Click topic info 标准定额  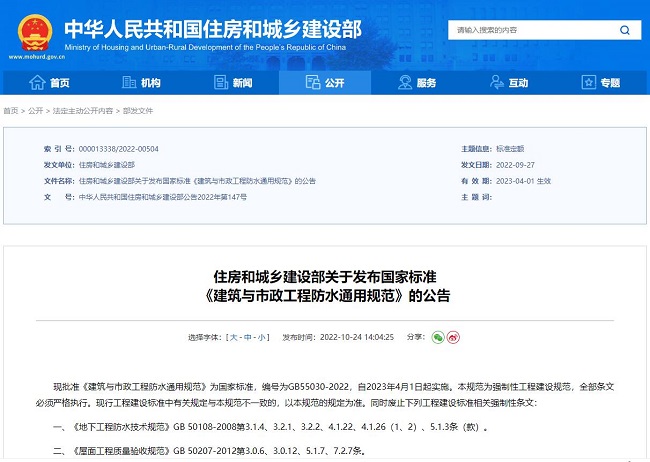pyautogui.click(x=510, y=148)
